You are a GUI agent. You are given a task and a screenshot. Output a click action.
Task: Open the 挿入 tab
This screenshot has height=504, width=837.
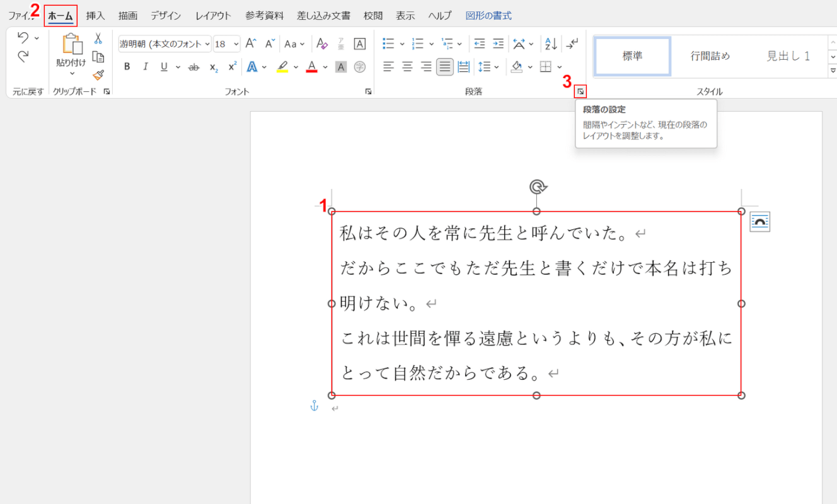tap(96, 16)
